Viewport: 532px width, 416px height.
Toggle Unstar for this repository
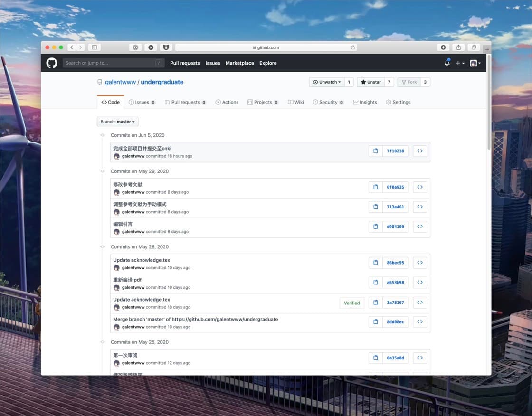tap(370, 82)
